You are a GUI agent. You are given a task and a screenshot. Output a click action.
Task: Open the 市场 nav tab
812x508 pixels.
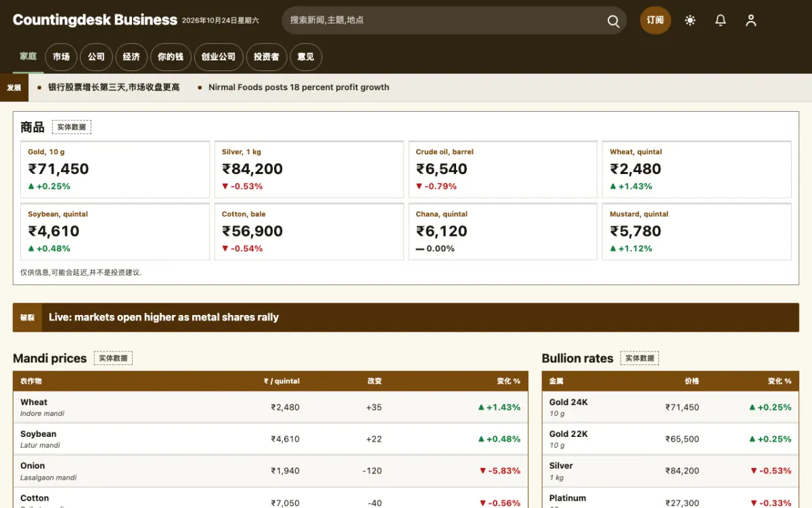click(61, 57)
